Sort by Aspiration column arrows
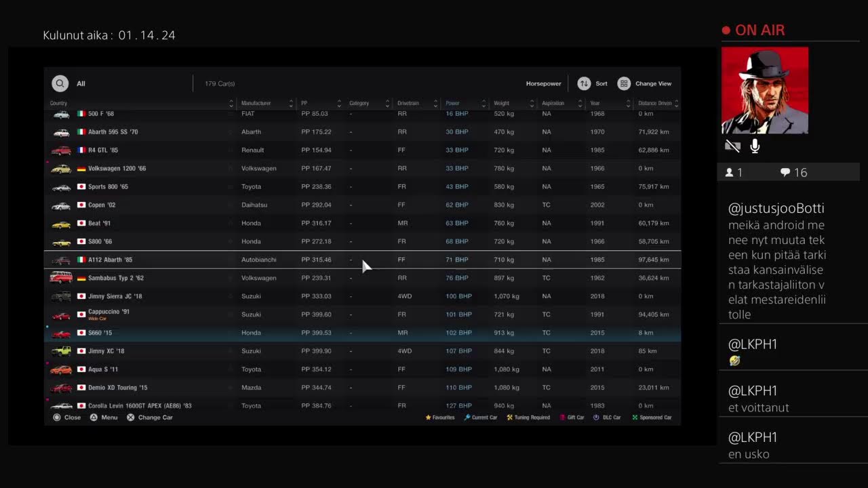Screen dimensions: 868x488 [x=580, y=104]
